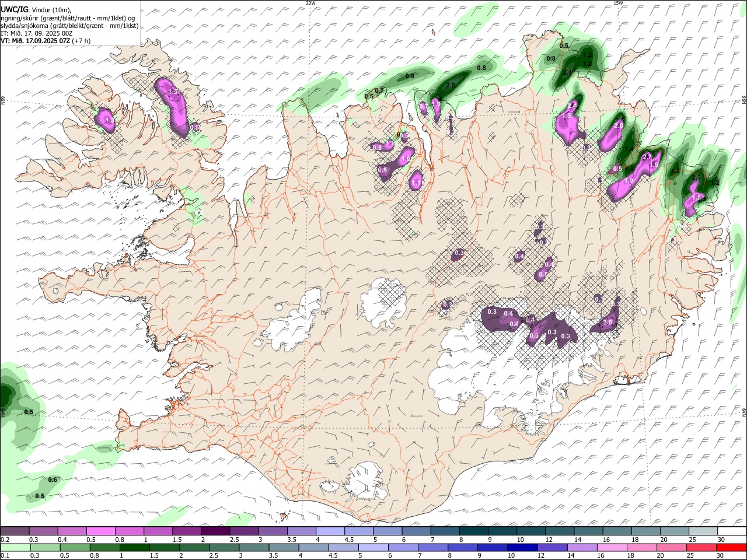This screenshot has width=747, height=560.
Task: Click the 0.1 label in the lower legend row
Action: tap(5, 555)
